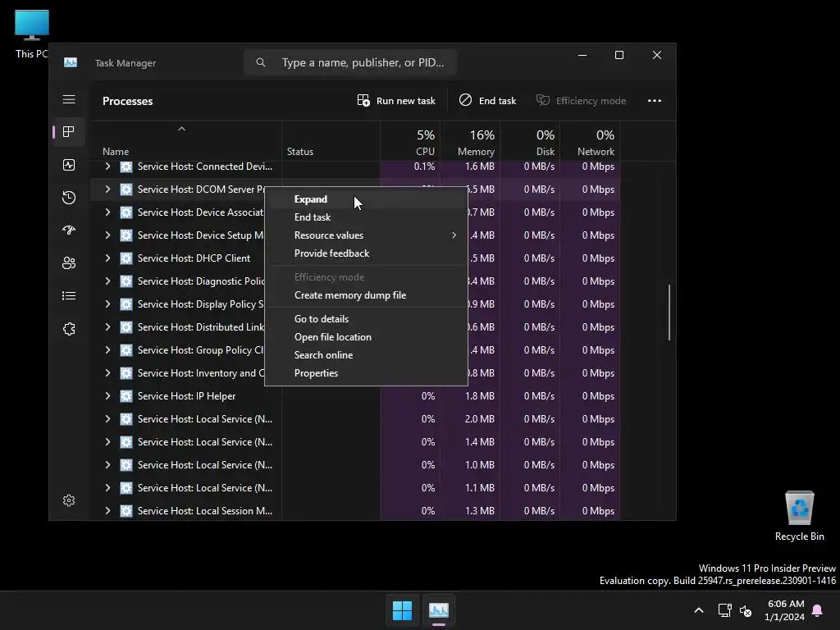Open the Windows Start menu
The image size is (840, 630).
(x=402, y=610)
